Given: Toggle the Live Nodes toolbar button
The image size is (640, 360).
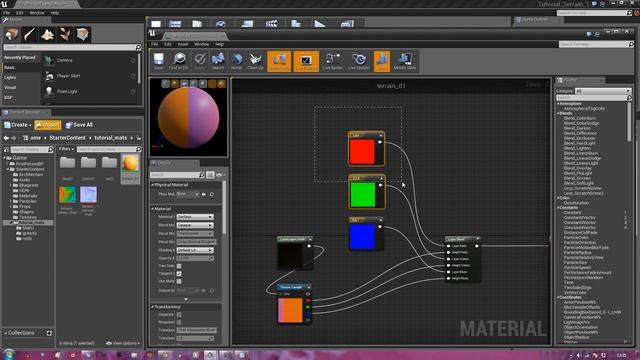Looking at the screenshot, I should 333,61.
